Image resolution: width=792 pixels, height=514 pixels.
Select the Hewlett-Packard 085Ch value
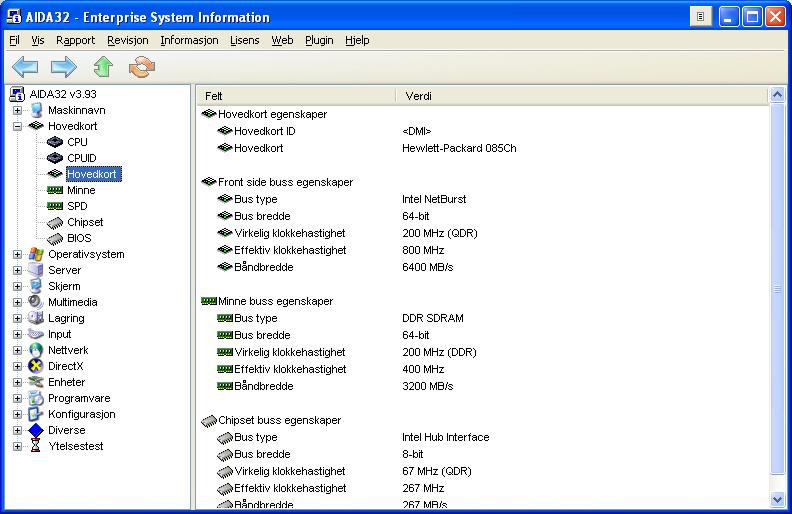[x=459, y=148]
